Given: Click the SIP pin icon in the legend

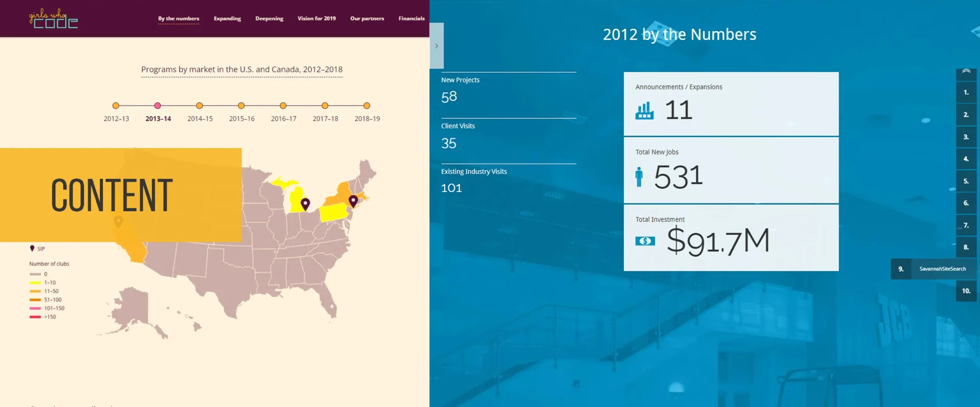Looking at the screenshot, I should [x=32, y=248].
